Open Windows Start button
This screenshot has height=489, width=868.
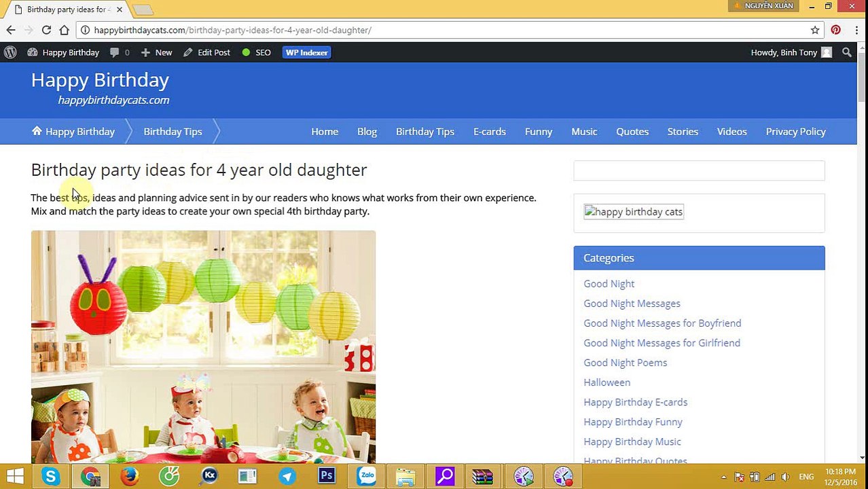click(x=15, y=476)
